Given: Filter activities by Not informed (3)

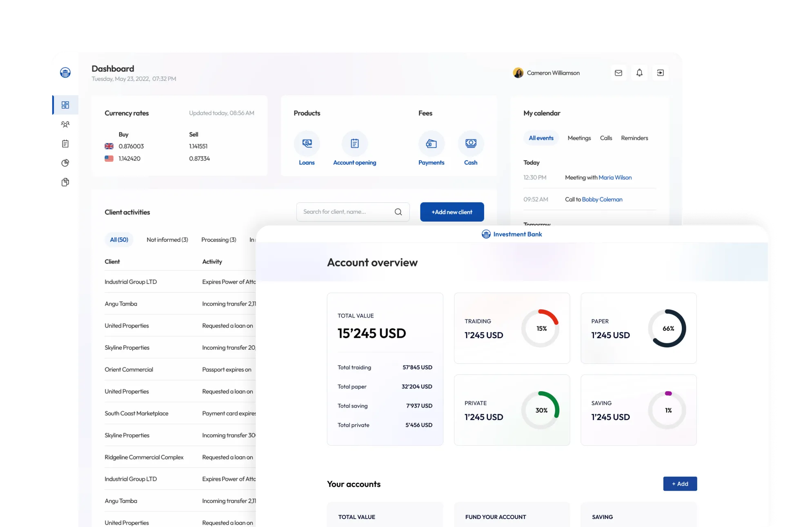Looking at the screenshot, I should pyautogui.click(x=167, y=240).
